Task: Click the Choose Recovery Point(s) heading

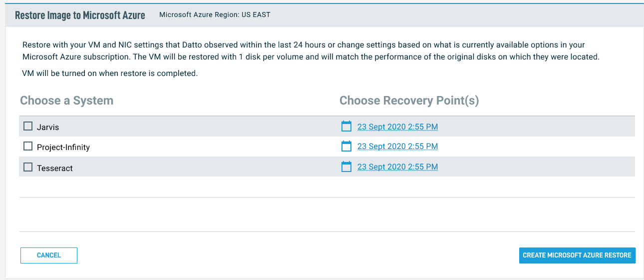Action: (409, 100)
